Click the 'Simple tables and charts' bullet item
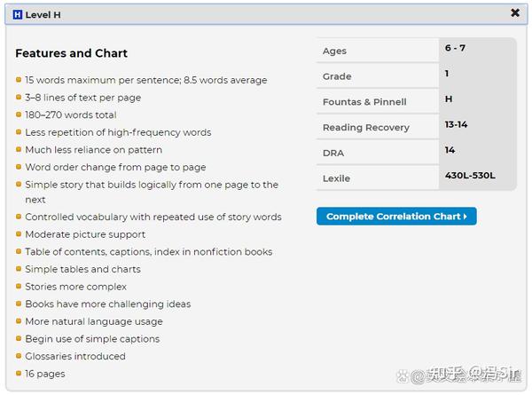The height and width of the screenshot is (395, 532). coord(82,269)
